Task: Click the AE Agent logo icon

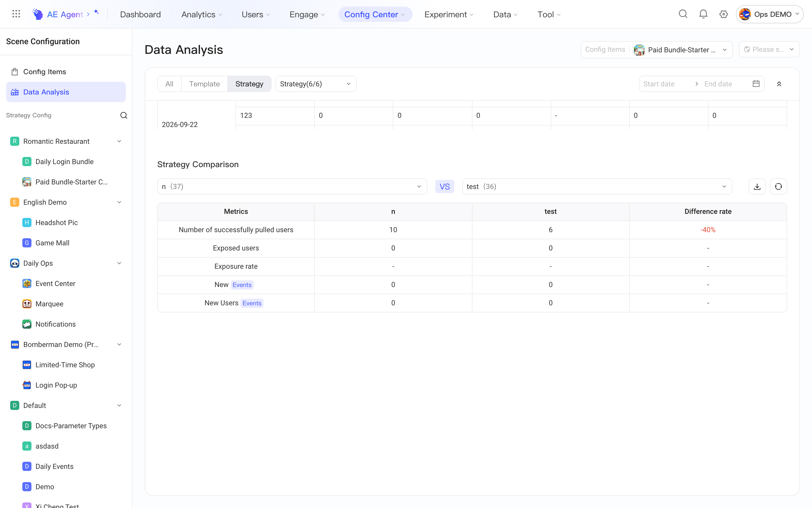Action: coord(38,14)
